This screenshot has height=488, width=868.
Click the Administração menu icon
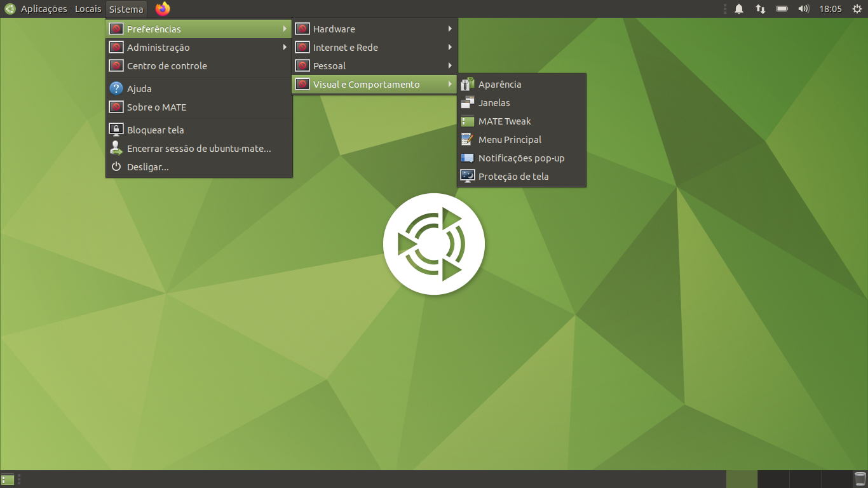click(116, 48)
